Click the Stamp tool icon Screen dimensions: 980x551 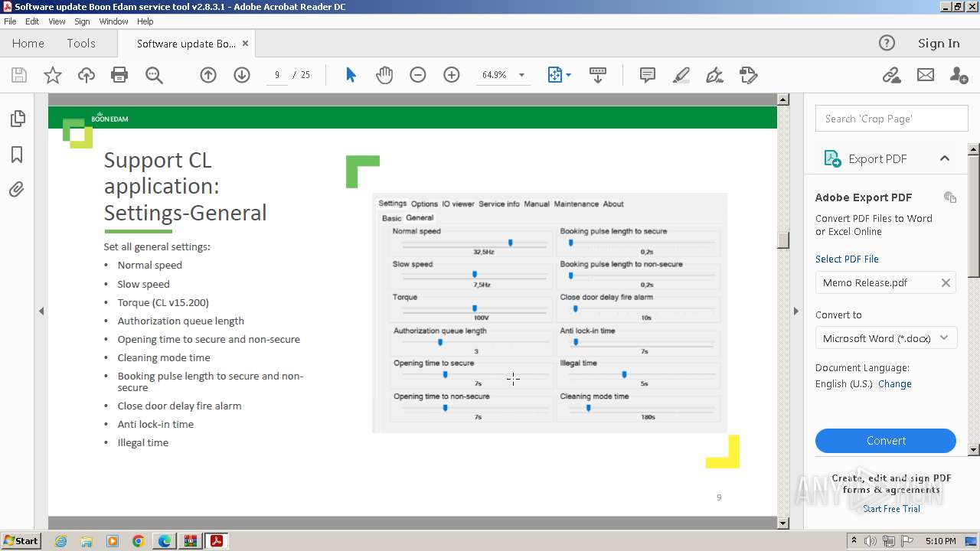click(748, 75)
